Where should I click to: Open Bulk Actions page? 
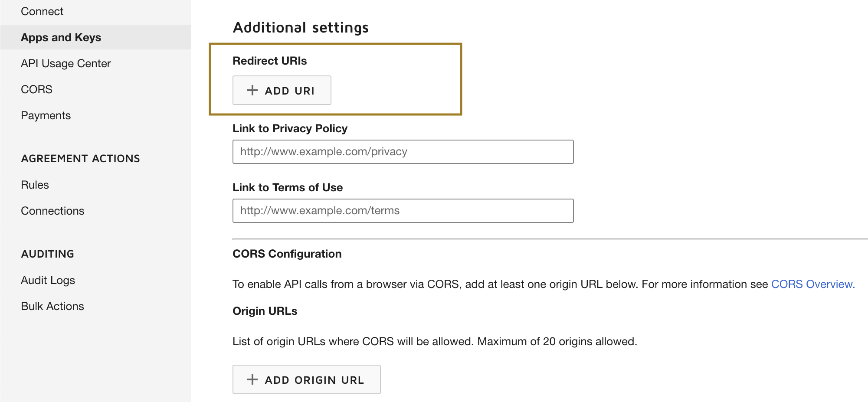pyautogui.click(x=52, y=306)
